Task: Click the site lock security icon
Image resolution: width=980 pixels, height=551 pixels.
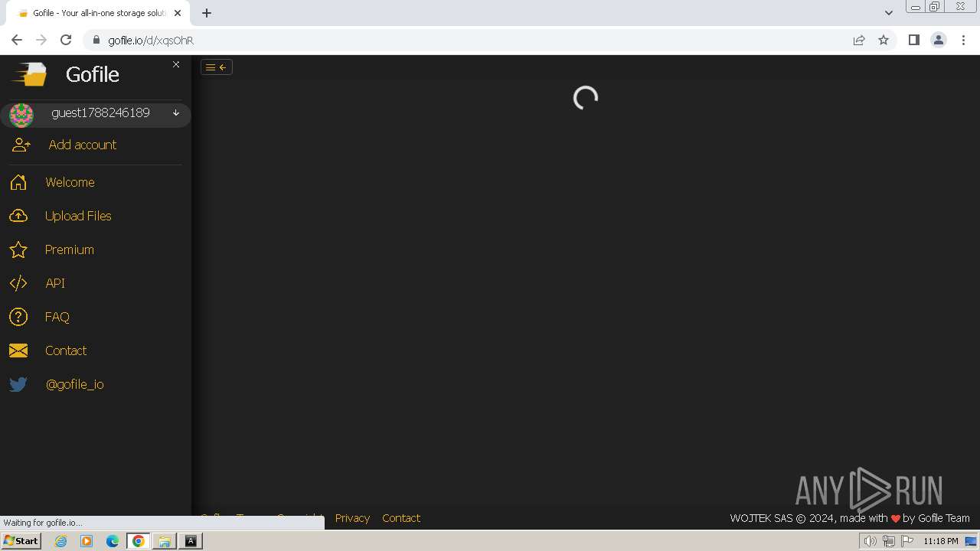Action: (x=96, y=40)
